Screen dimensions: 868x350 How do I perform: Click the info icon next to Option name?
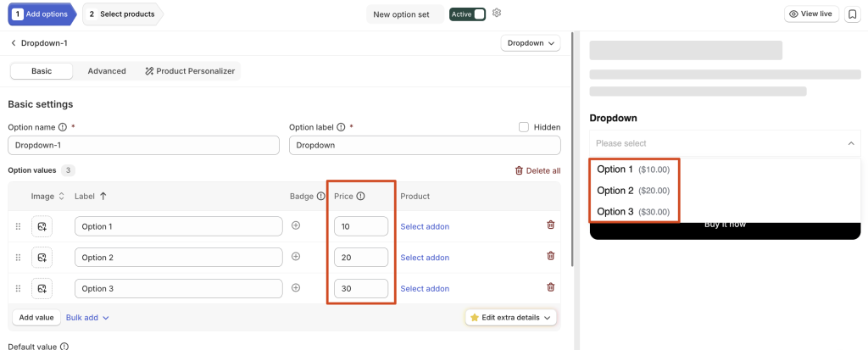[63, 127]
